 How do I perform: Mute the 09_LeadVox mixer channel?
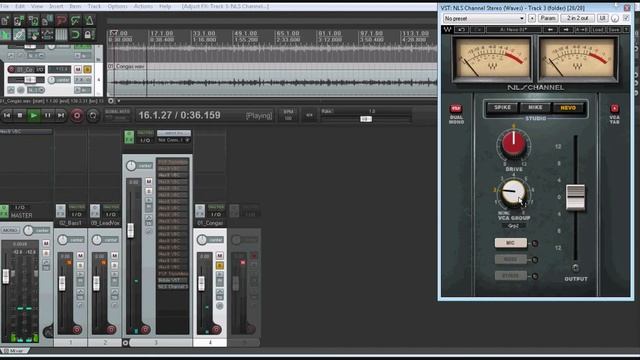pyautogui.click(x=115, y=256)
